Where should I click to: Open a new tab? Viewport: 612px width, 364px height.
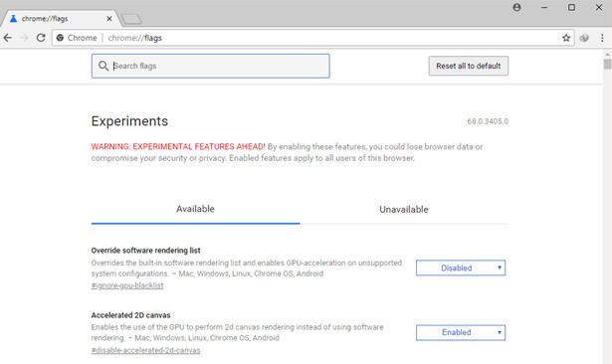pos(131,19)
